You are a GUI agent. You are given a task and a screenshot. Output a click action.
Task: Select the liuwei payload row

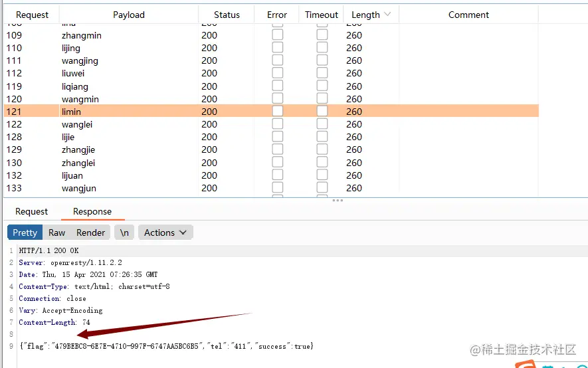(x=271, y=74)
